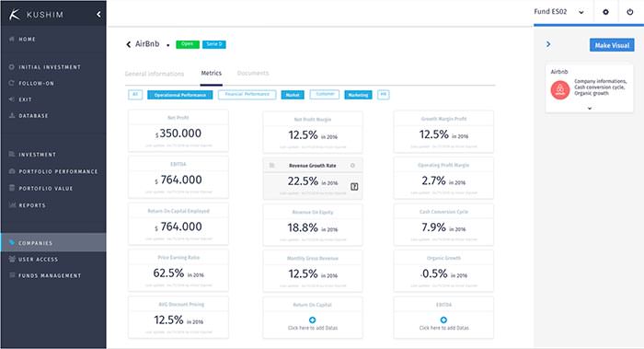Click the Reports chart icon
The height and width of the screenshot is (349, 644).
12,204
